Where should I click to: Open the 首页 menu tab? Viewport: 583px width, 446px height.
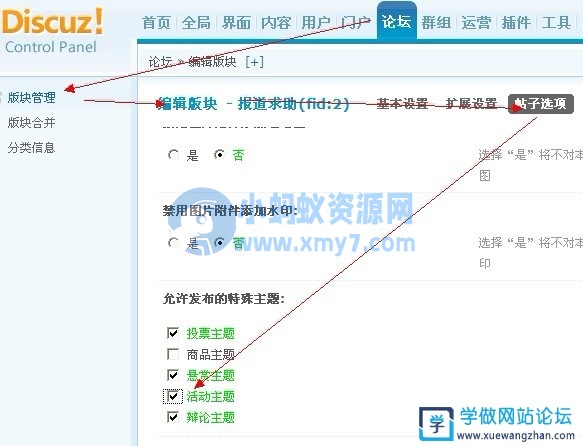(157, 22)
